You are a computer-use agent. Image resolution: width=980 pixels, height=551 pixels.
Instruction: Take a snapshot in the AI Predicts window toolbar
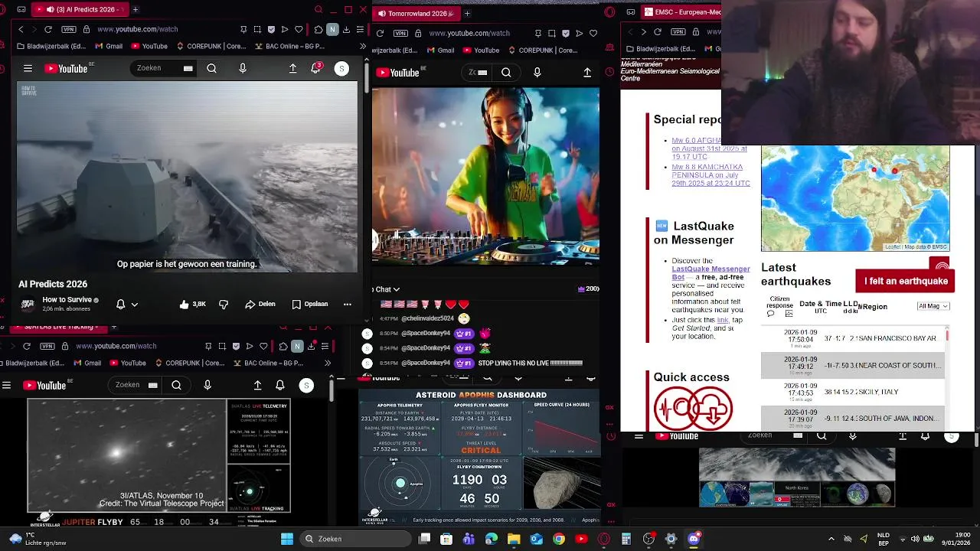coord(257,29)
